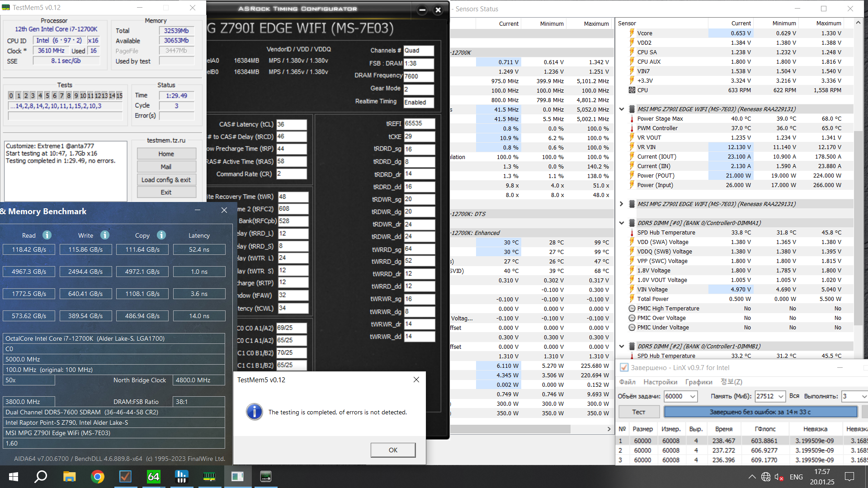
Task: Collapse DDR5 DIMM #0 sensor group
Action: (622, 223)
